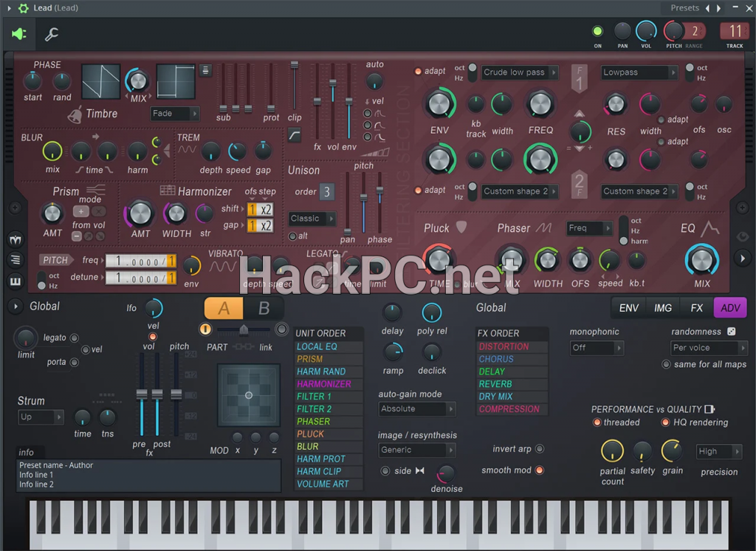Expand the auto-gain mode Absolute dropdown
Screen dimensions: 756x551
[416, 408]
